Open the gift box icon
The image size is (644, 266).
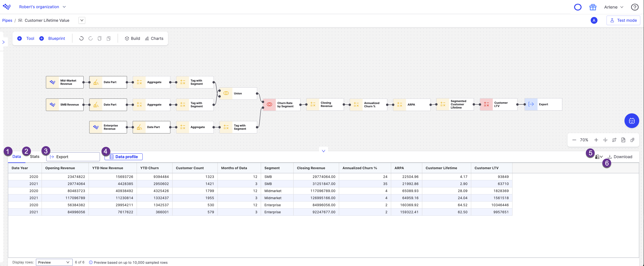click(593, 7)
